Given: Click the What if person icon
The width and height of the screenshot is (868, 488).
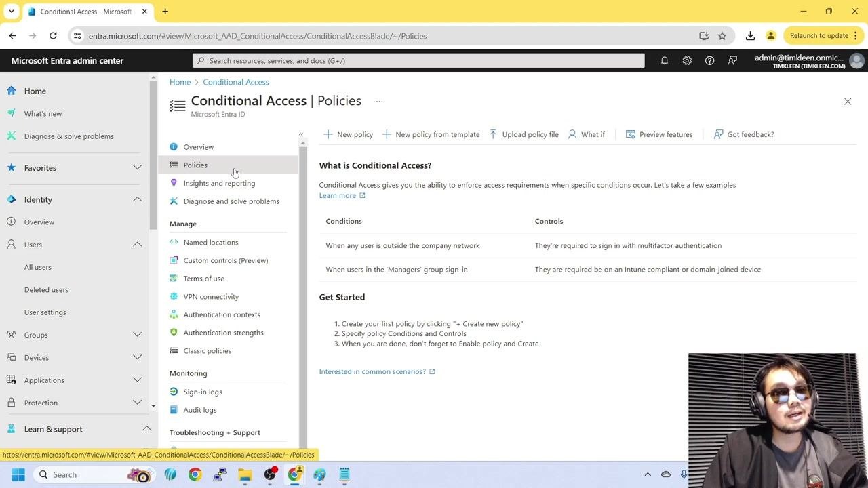Looking at the screenshot, I should 572,134.
